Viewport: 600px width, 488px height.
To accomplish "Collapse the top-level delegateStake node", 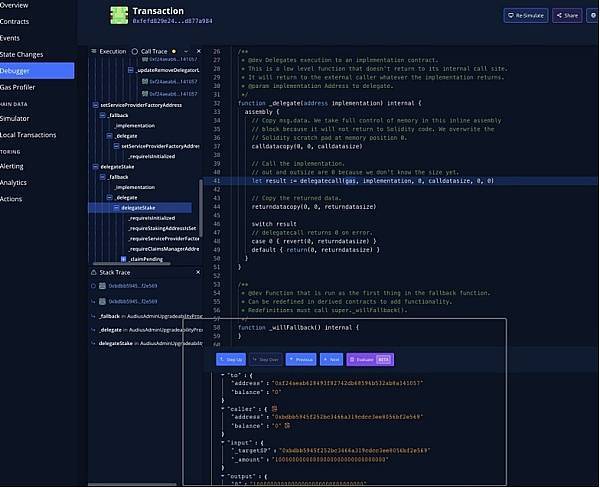I will [95, 166].
